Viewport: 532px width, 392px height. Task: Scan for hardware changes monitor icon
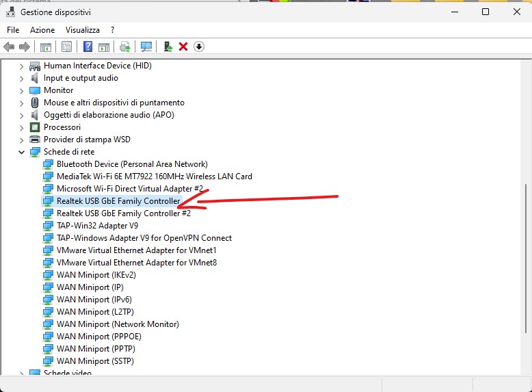pyautogui.click(x=146, y=47)
